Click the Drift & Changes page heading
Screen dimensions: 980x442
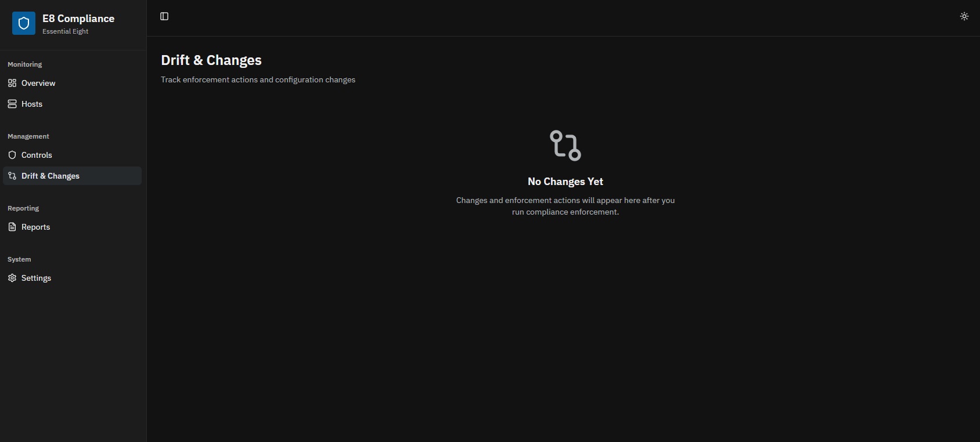[x=211, y=60]
